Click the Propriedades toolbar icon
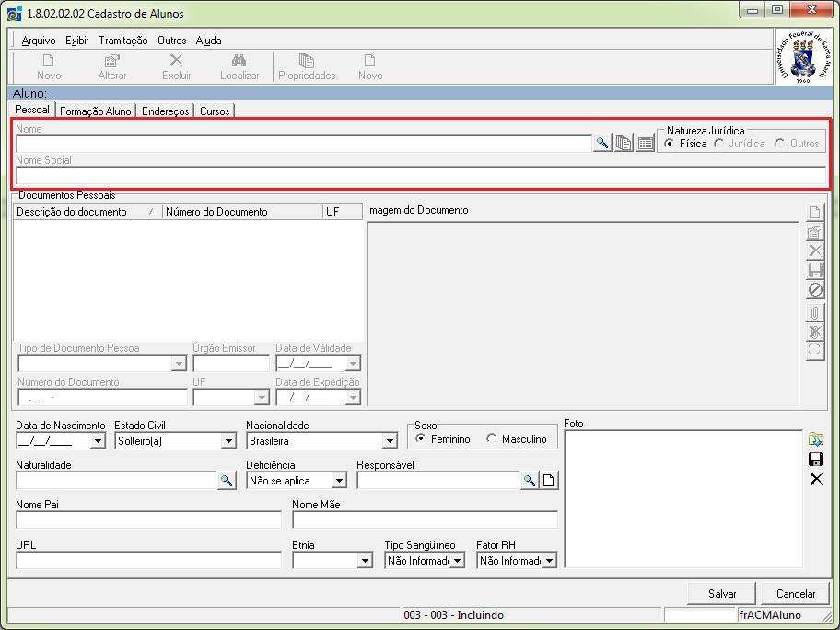Viewport: 840px width, 630px height. click(307, 61)
